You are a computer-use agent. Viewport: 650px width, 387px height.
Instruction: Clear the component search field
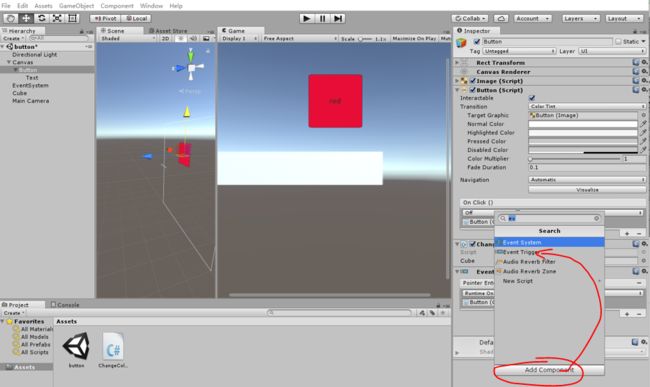[597, 218]
